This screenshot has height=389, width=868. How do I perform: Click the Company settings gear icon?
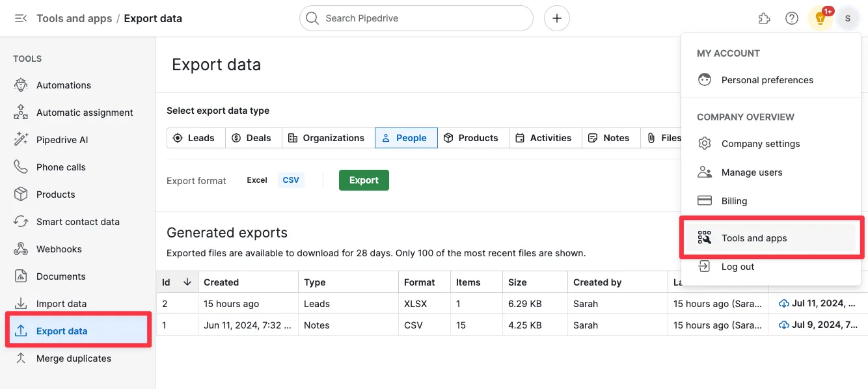(x=705, y=144)
